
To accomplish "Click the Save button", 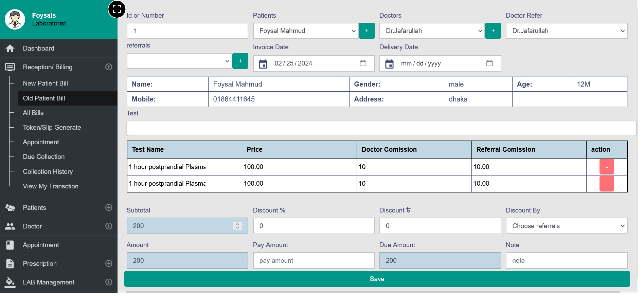I will (377, 279).
